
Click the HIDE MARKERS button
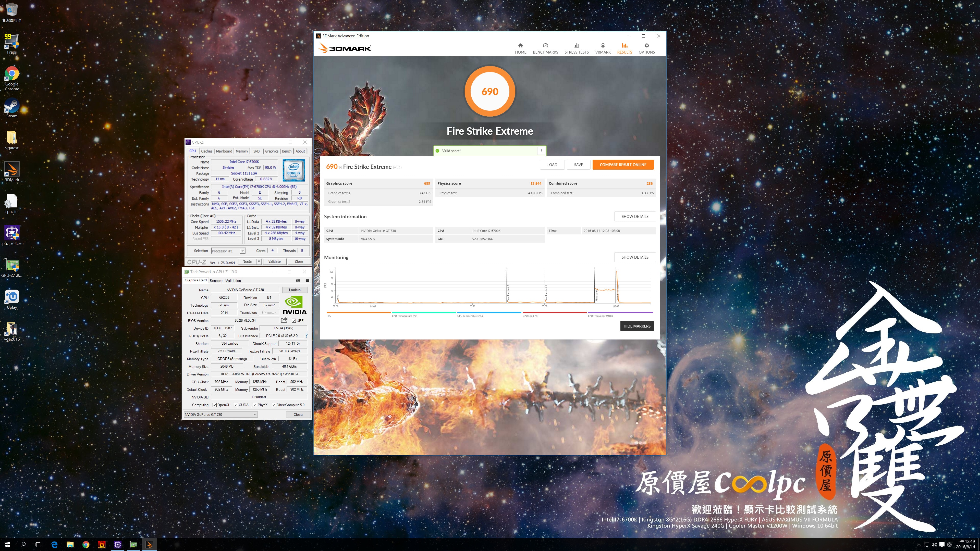637,326
